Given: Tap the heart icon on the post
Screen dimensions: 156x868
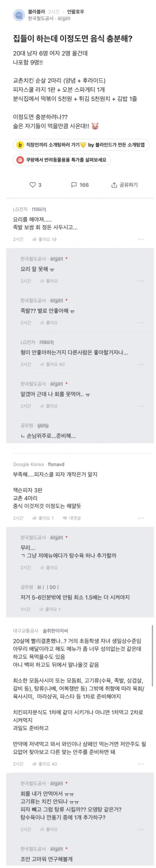Looking at the screenshot, I should point(33,185).
